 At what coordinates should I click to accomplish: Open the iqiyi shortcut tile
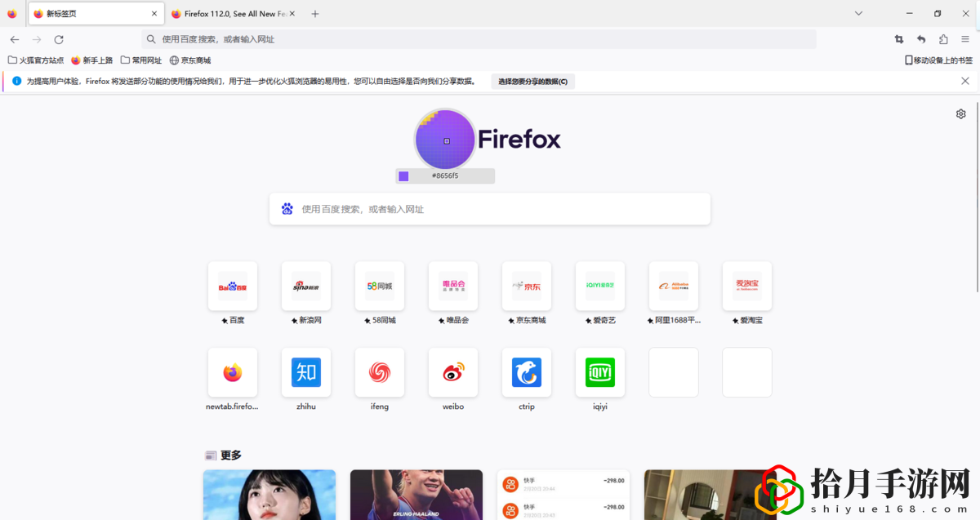click(x=600, y=373)
